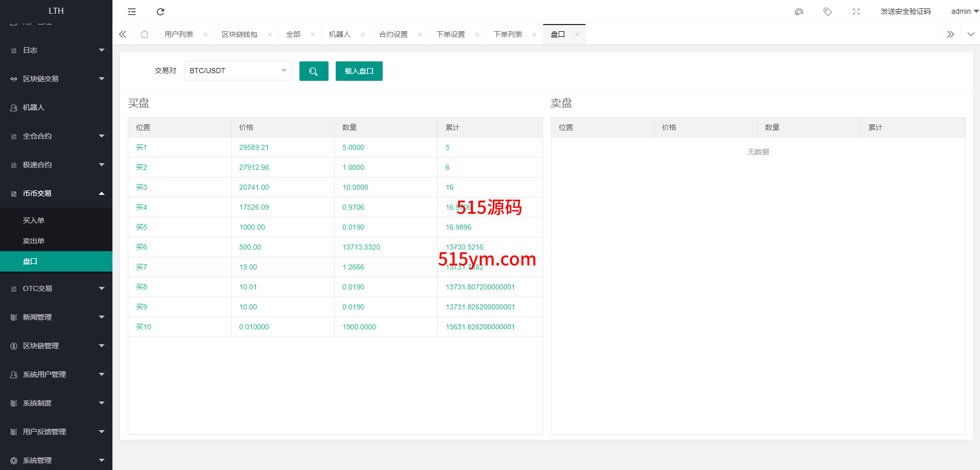The height and width of the screenshot is (470, 980).
Task: Click the refresh page icon
Action: coord(160,12)
